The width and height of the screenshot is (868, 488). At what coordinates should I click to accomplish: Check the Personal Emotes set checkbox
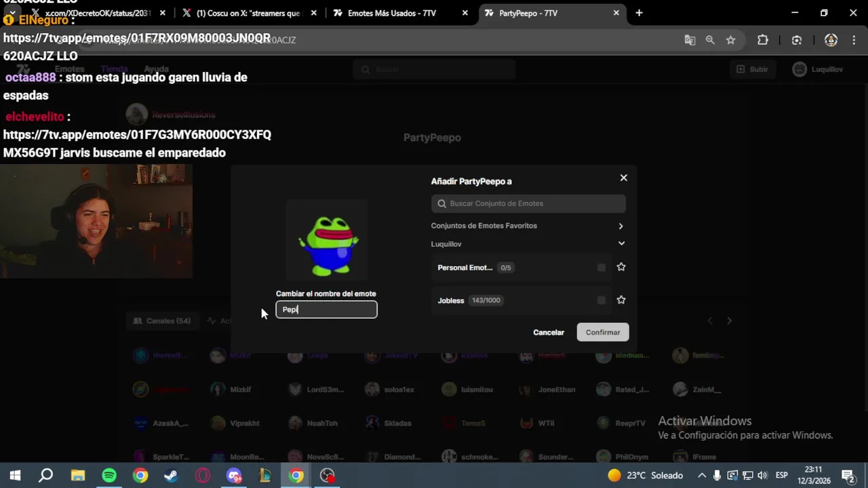601,268
